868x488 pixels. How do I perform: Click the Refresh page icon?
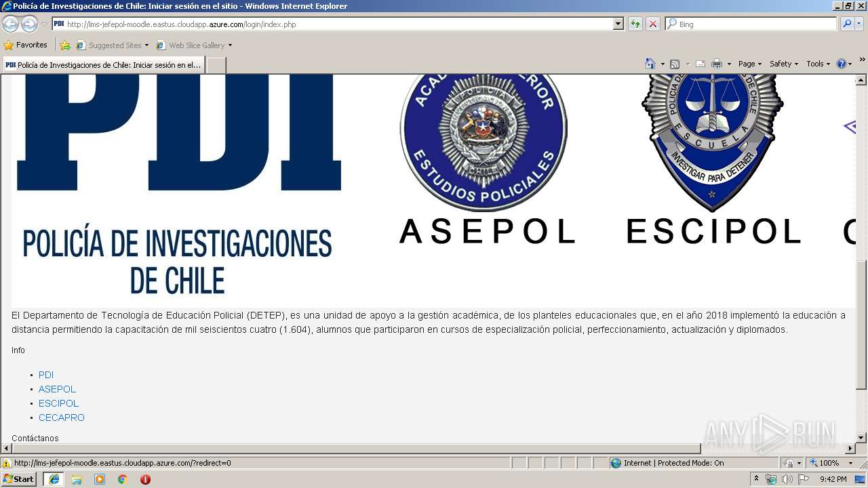pyautogui.click(x=635, y=24)
